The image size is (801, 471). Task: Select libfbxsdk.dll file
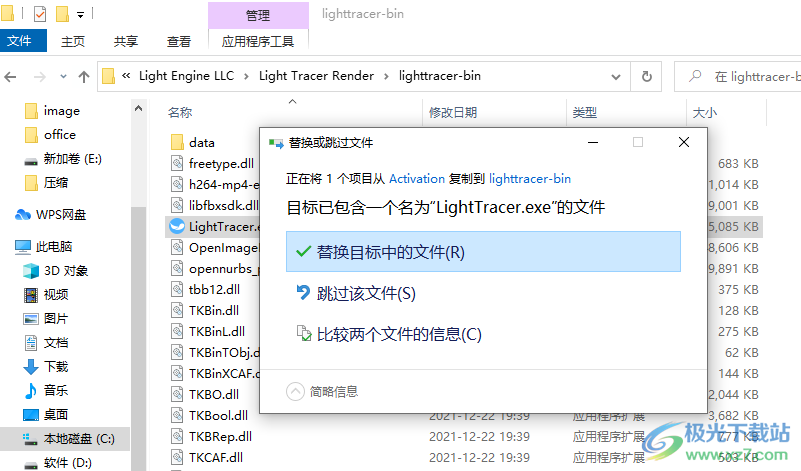click(224, 205)
